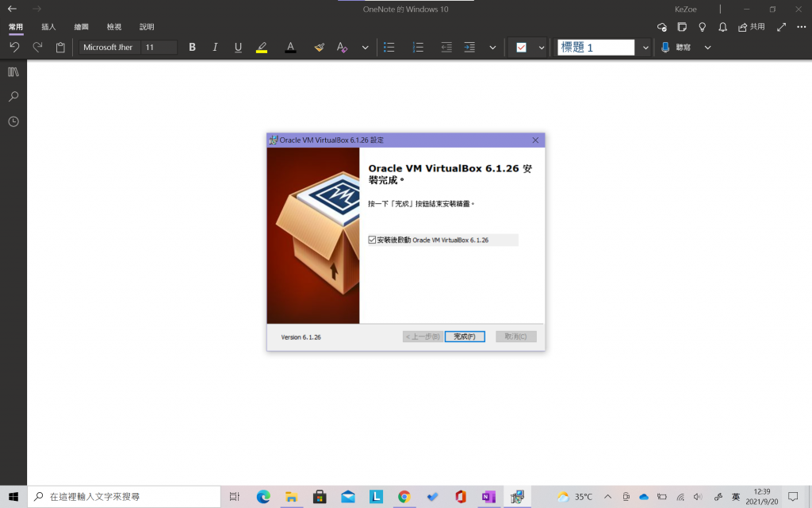
Task: Check sync status cloud icon
Action: pos(662,27)
